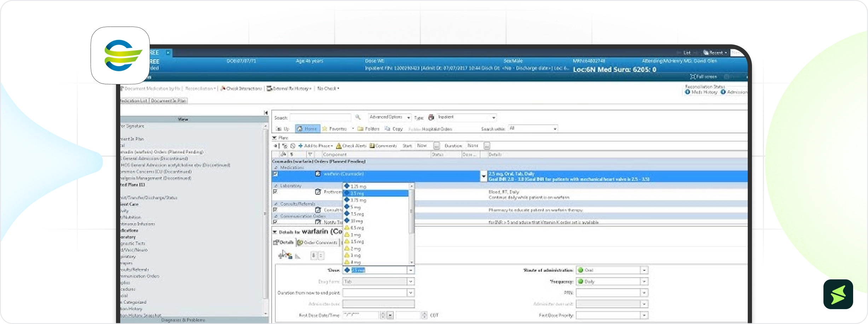Go to Home in order catalog
Screen dimensions: 868x324
[307, 129]
